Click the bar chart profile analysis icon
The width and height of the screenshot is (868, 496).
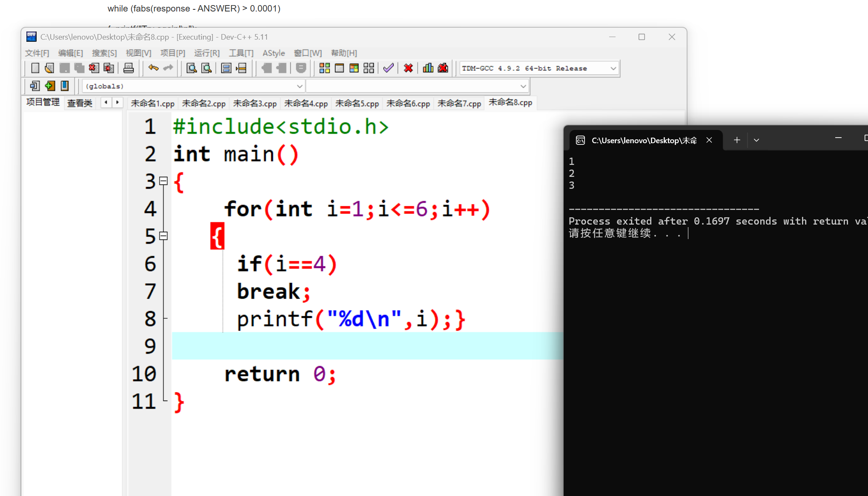click(x=428, y=68)
